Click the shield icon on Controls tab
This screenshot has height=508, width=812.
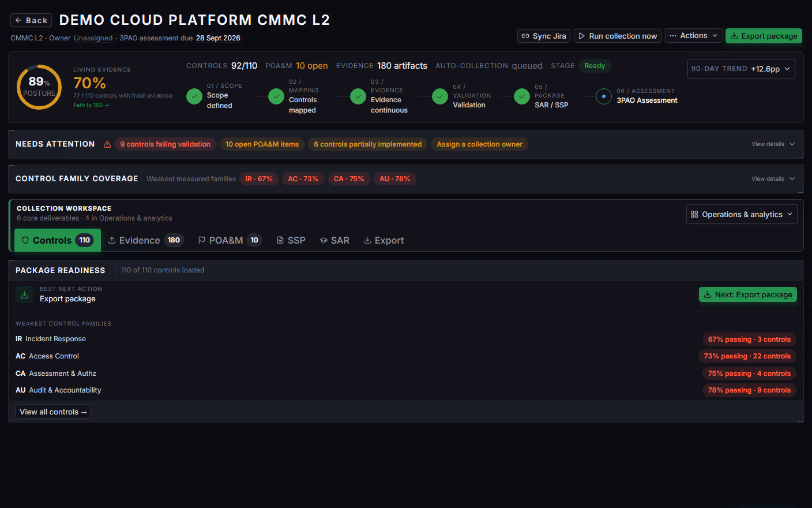(25, 240)
